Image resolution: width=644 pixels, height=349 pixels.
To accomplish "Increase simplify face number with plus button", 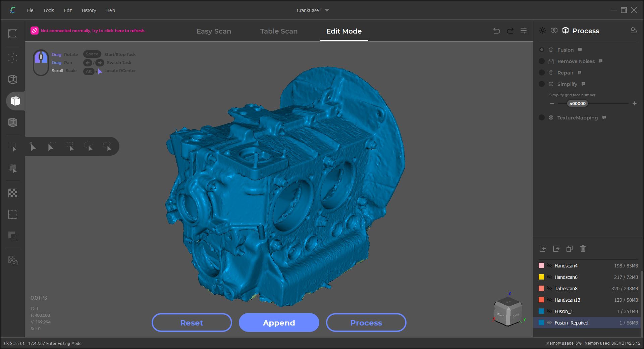I will 635,103.
